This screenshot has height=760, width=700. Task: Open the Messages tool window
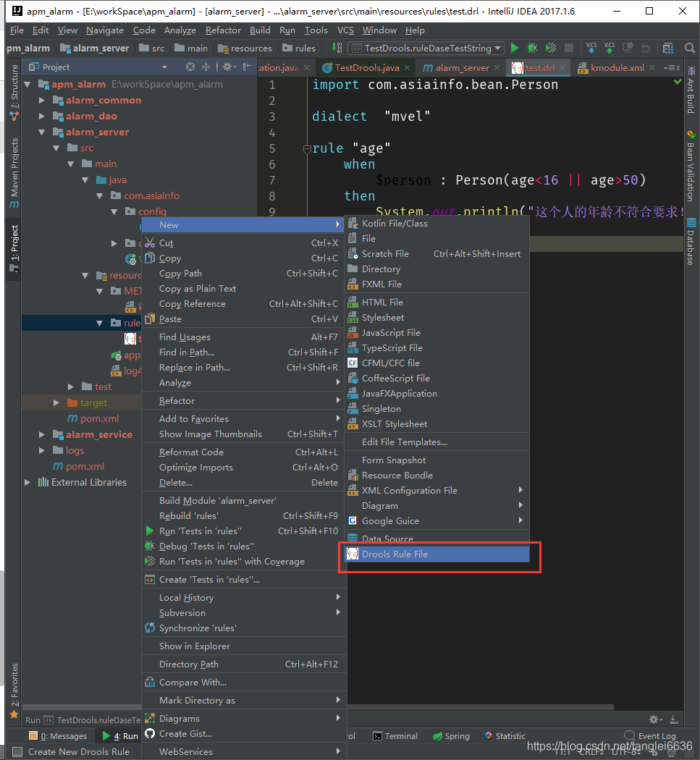[58, 736]
